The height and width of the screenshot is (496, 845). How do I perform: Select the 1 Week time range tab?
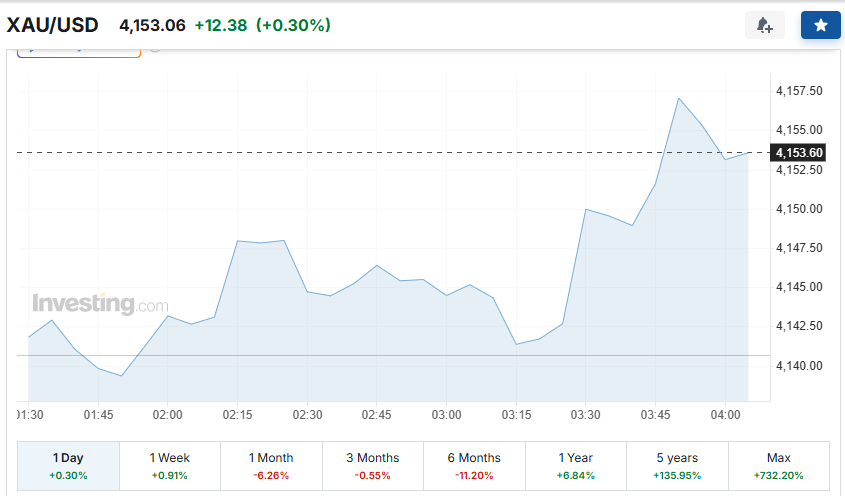pyautogui.click(x=170, y=466)
